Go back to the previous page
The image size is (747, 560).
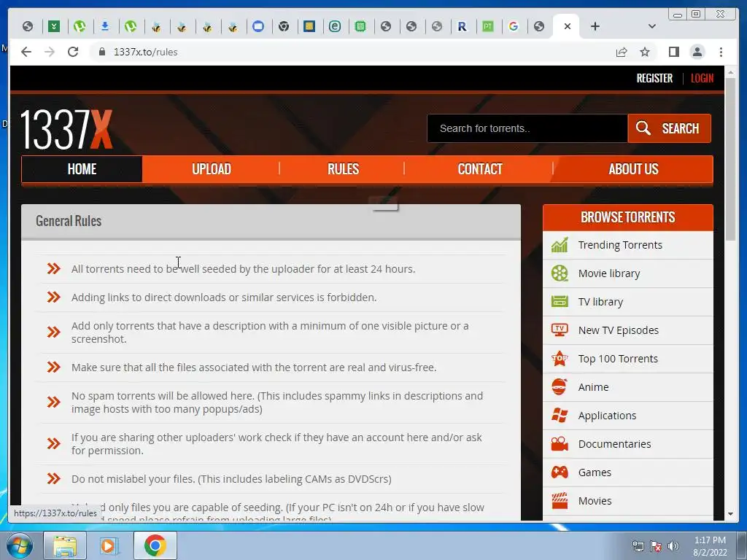point(26,52)
